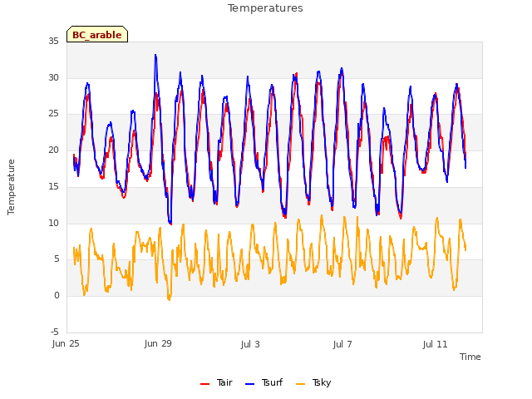
Task: Click the lowest orange Tsky dip below zero
Action: [x=169, y=299]
